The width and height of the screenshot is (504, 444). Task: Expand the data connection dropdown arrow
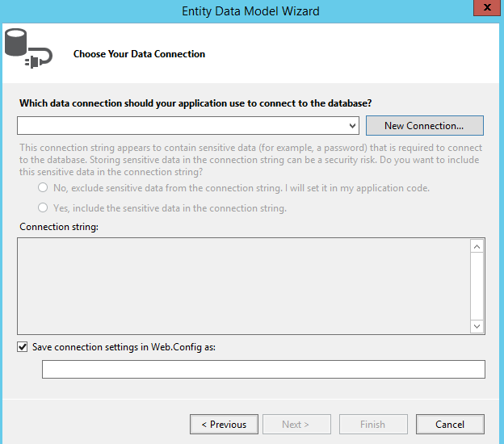coord(352,126)
